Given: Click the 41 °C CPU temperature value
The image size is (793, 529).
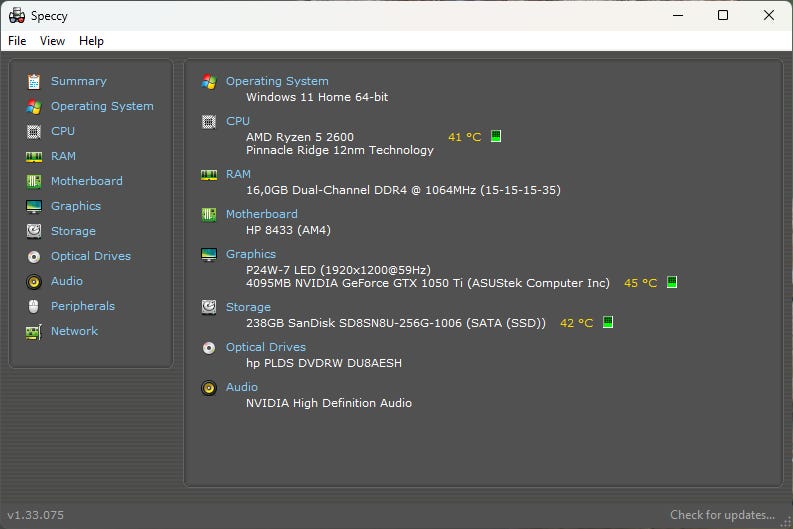Looking at the screenshot, I should pyautogui.click(x=464, y=137).
